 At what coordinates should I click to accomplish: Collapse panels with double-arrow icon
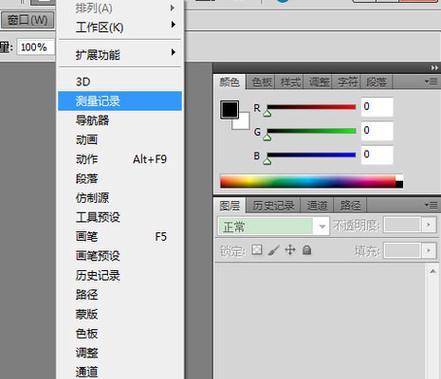click(x=434, y=68)
